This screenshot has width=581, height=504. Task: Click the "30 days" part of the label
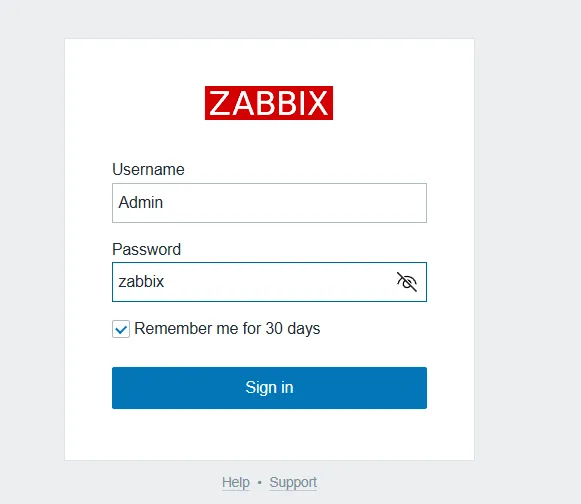pos(293,328)
